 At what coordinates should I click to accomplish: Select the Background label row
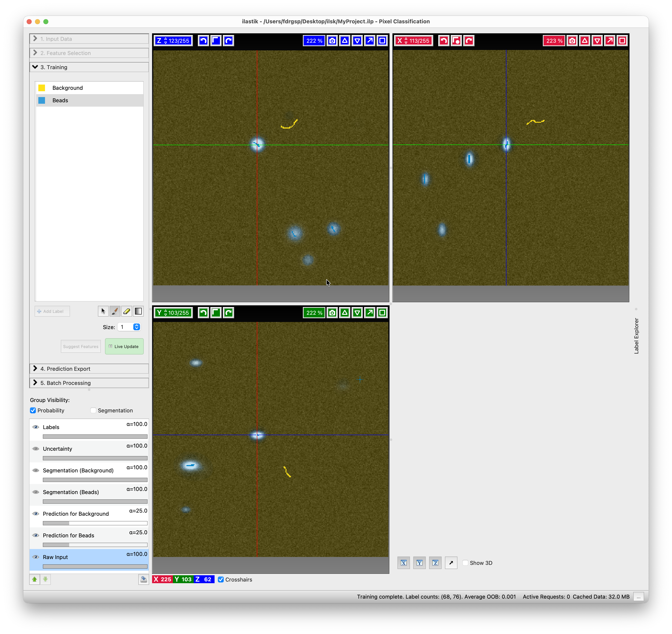tap(90, 88)
